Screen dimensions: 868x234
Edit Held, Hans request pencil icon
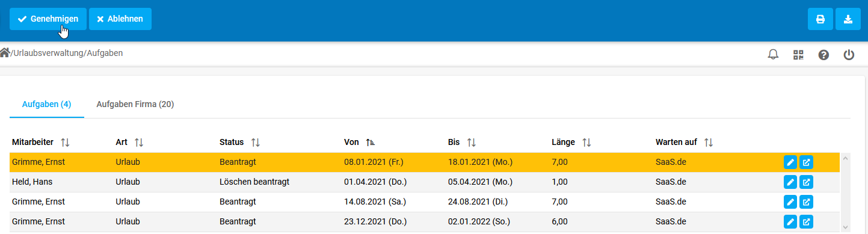coord(790,182)
